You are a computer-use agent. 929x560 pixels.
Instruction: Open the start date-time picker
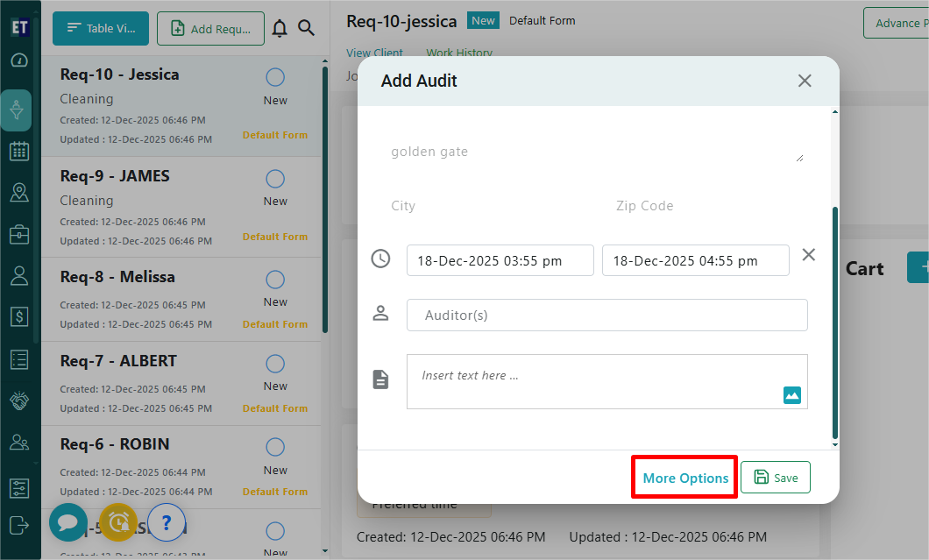(x=500, y=260)
